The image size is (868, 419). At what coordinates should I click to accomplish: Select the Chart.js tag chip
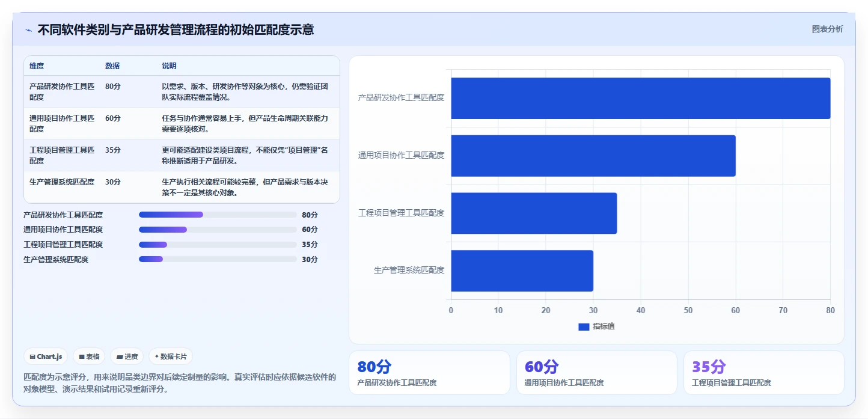pyautogui.click(x=46, y=356)
